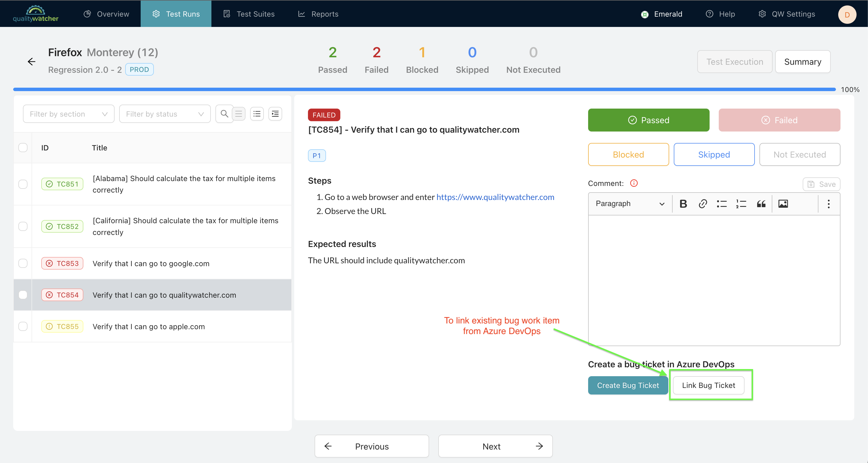Select the compact list view icon
This screenshot has height=463, width=868.
239,114
